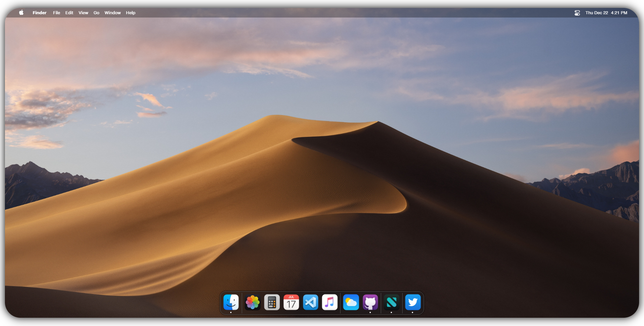Open the green N app in dock

[392, 302]
